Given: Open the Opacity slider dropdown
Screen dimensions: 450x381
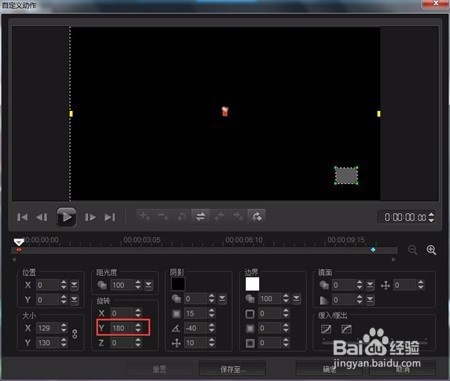Looking at the screenshot, I should coord(149,285).
